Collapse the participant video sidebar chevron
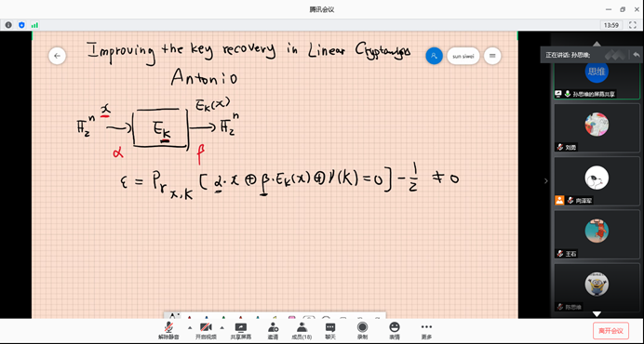644x344 pixels. coord(546,180)
